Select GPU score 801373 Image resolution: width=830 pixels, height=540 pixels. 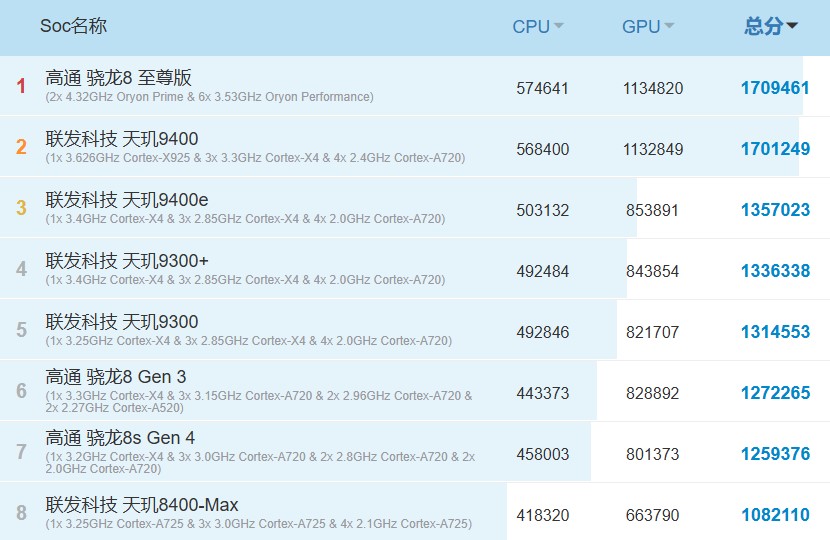click(x=652, y=454)
